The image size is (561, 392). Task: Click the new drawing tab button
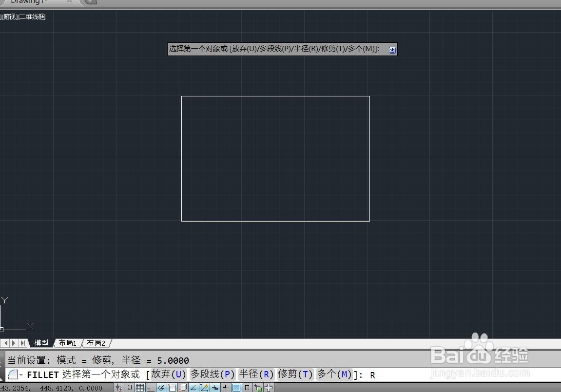[90, 2]
